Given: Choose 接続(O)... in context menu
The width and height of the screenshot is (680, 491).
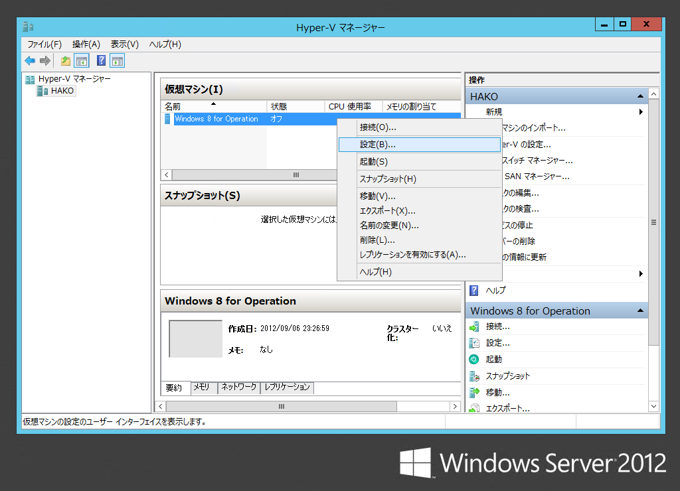Looking at the screenshot, I should (x=420, y=127).
